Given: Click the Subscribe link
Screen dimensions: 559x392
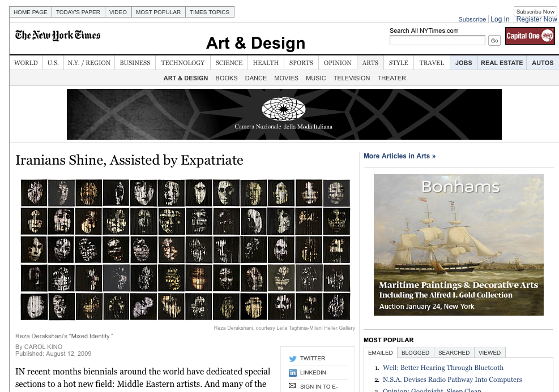Looking at the screenshot, I should tap(472, 19).
